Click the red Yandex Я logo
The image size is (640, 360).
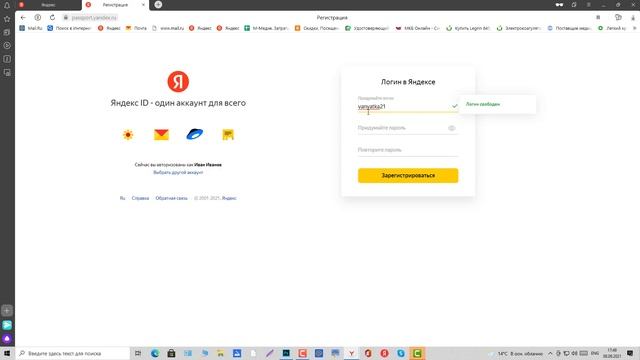(178, 82)
